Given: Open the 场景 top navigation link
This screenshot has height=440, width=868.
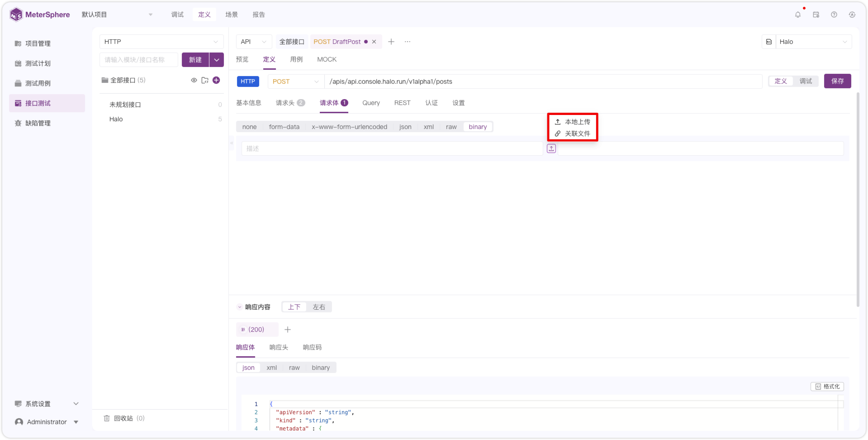Looking at the screenshot, I should tap(232, 14).
